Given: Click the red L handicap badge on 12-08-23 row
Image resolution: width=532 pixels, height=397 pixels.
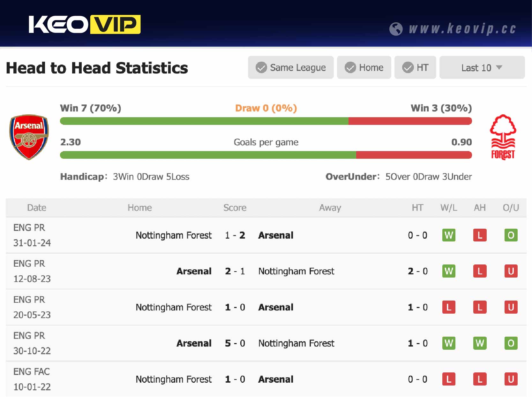Looking at the screenshot, I should pos(480,271).
